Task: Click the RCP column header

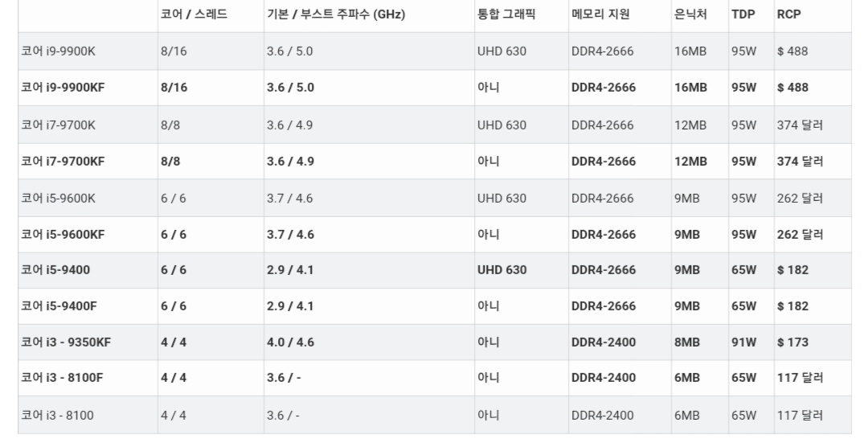Action: pos(788,14)
